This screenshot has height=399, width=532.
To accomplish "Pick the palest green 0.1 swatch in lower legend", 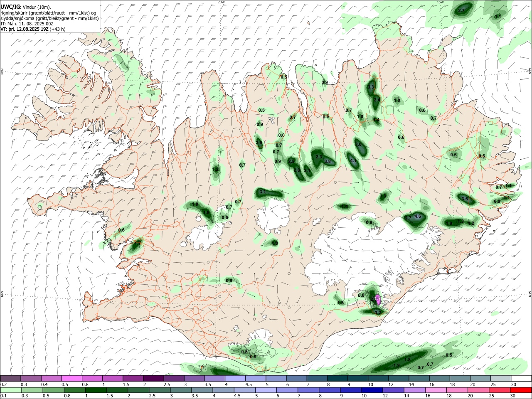I will (10, 390).
